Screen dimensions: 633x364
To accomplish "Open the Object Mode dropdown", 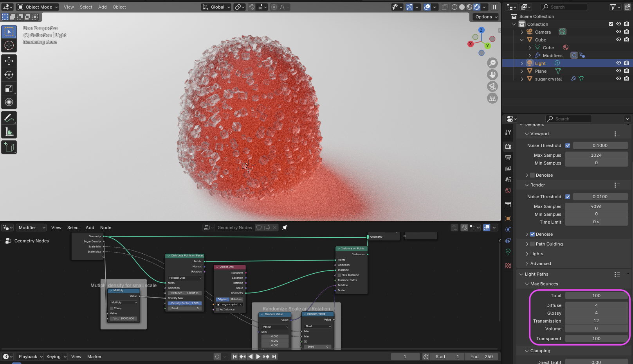I will (38, 7).
